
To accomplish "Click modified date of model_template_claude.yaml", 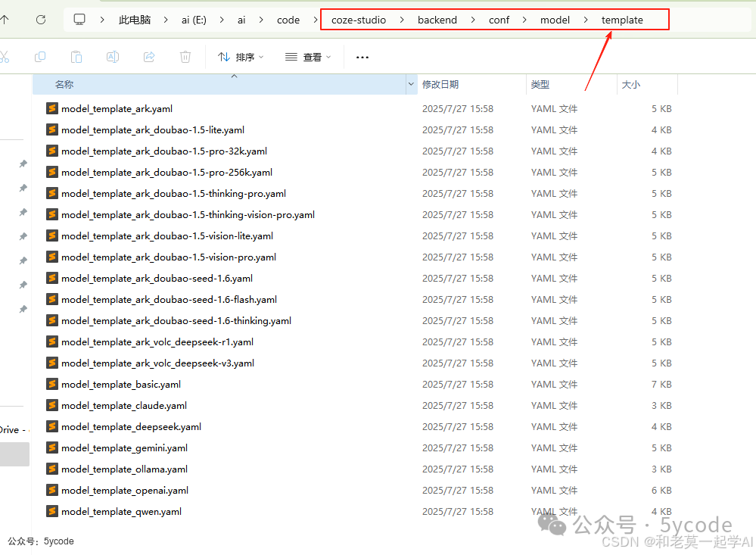I will [x=458, y=406].
